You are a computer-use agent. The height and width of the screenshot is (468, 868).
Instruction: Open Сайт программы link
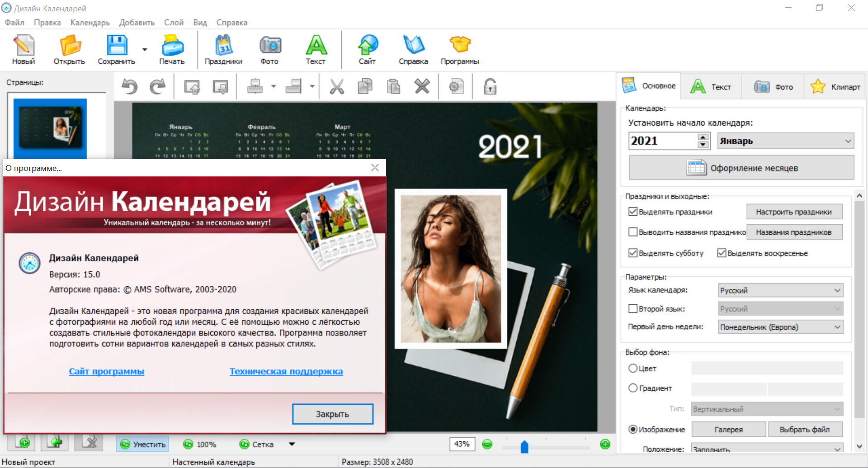coord(107,371)
